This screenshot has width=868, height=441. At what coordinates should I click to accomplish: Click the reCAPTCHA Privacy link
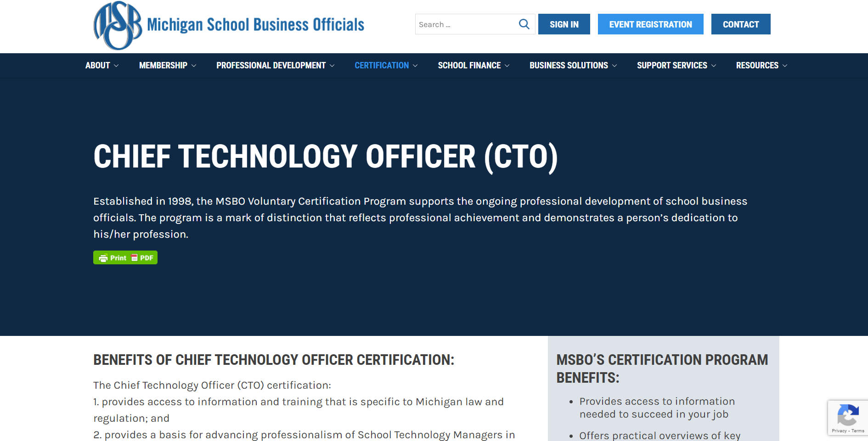839,431
